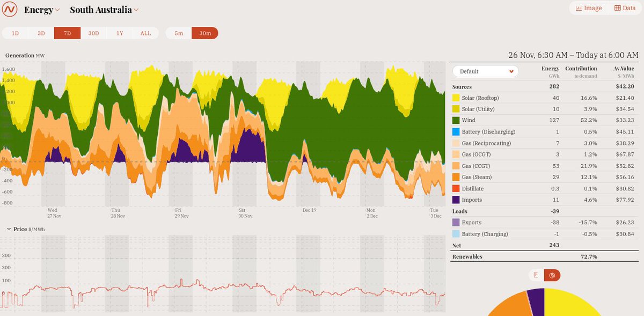This screenshot has width=644, height=316.
Task: Toggle the Wind colour swatch
Action: pyautogui.click(x=456, y=120)
